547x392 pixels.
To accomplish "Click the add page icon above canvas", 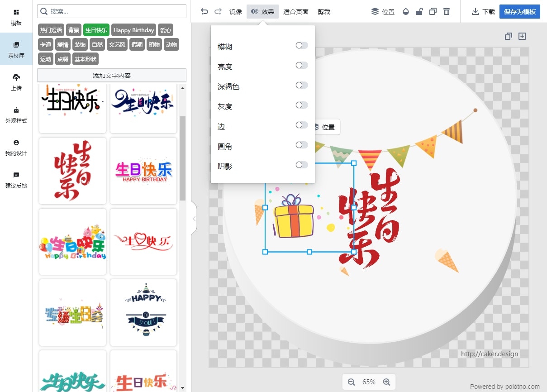I will pos(522,36).
